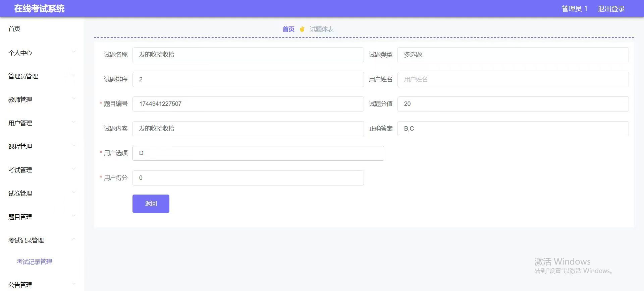Expand the 教师管理 sidebar menu
Screen dimensions: 644x291
(42, 99)
